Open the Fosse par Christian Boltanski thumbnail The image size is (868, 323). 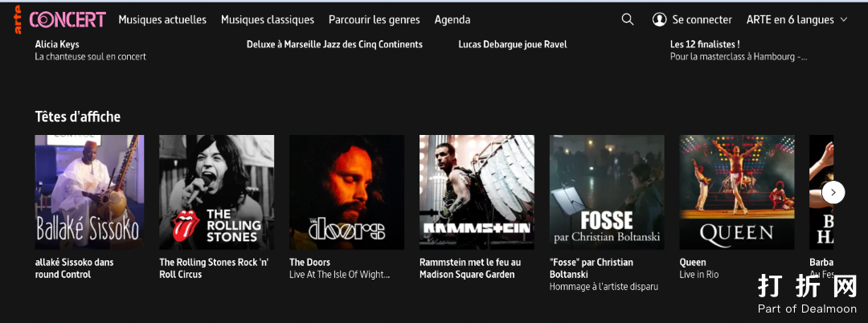pyautogui.click(x=607, y=192)
